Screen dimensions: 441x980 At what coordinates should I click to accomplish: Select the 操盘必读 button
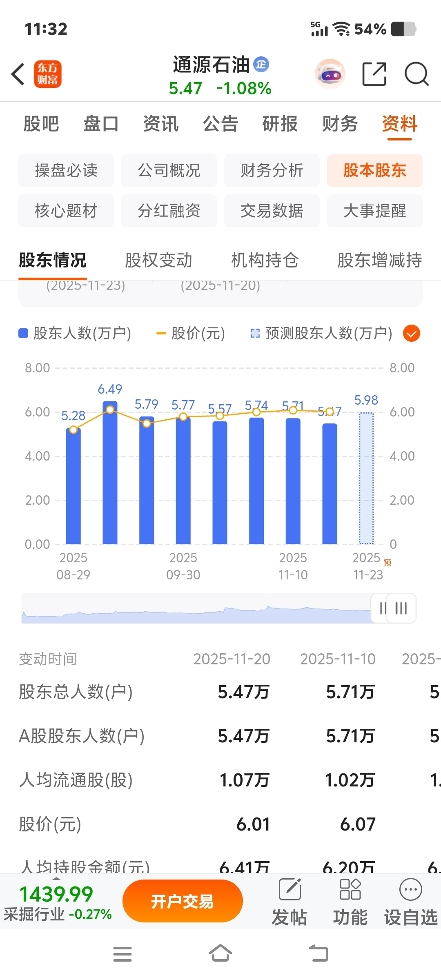coord(66,170)
